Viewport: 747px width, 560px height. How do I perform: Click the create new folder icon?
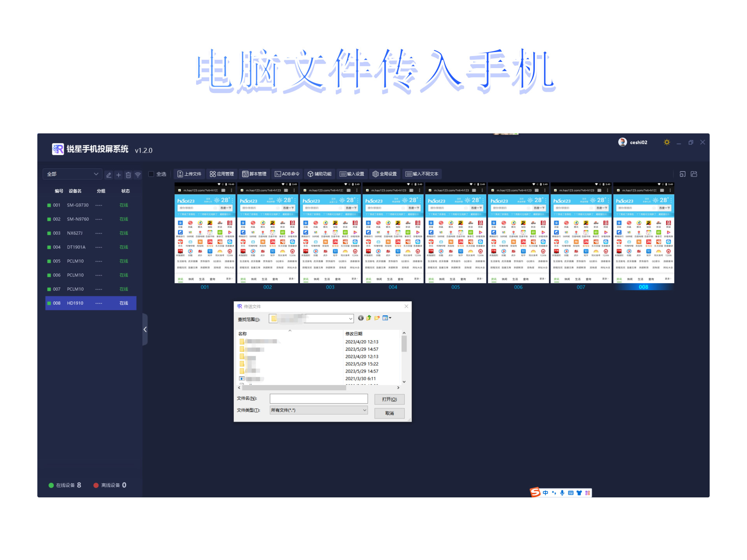[x=377, y=318]
